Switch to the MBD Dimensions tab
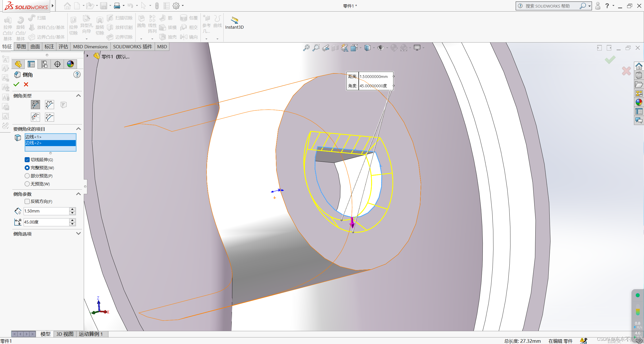Viewport: 644px width, 344px height. point(90,47)
